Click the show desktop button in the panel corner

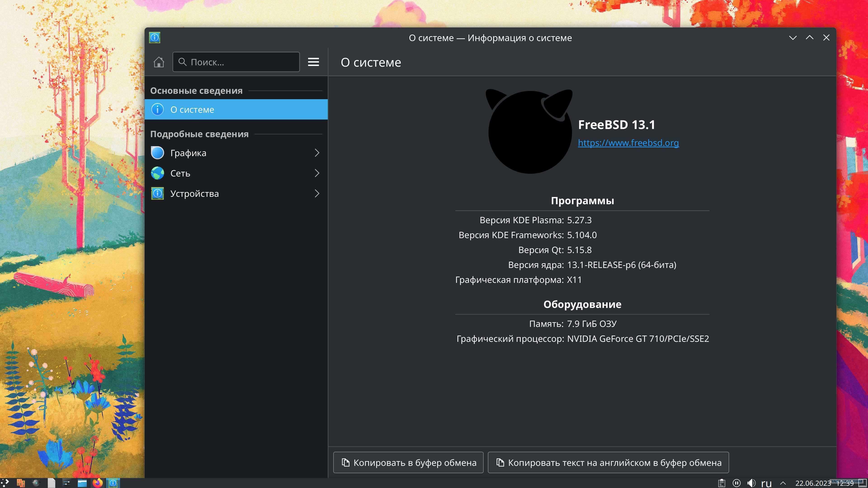(x=862, y=483)
